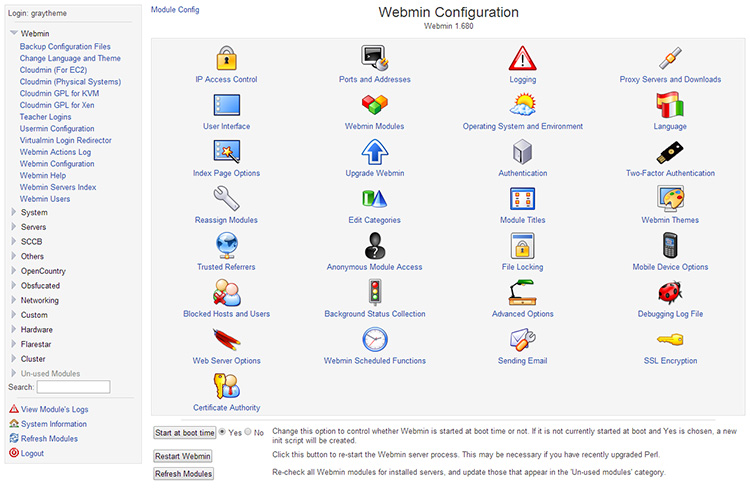The image size is (750, 500).
Task: Expand the SCCB category
Action: (14, 242)
